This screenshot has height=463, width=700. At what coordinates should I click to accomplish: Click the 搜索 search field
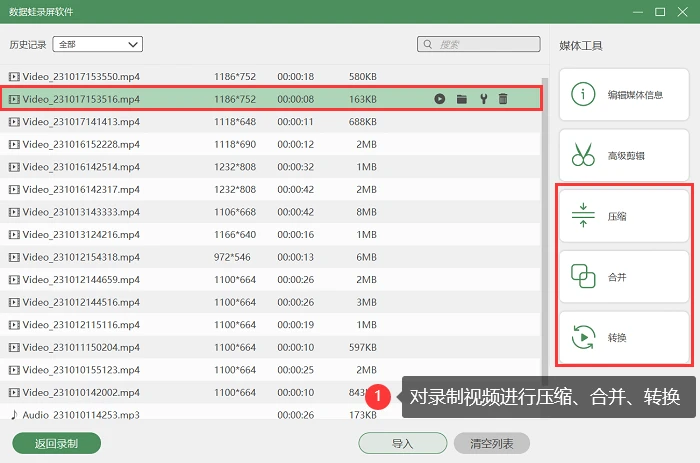tap(479, 44)
